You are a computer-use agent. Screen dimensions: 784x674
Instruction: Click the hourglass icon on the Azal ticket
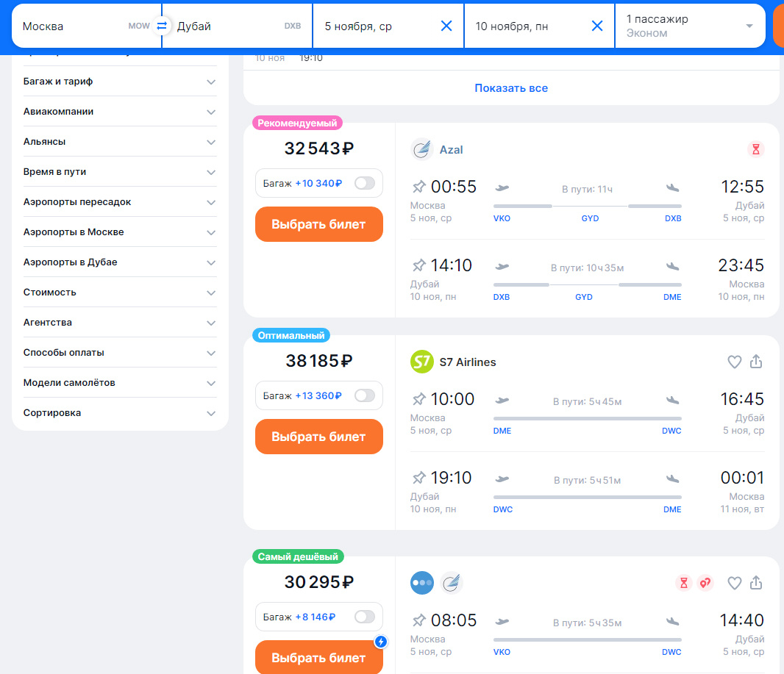[755, 149]
